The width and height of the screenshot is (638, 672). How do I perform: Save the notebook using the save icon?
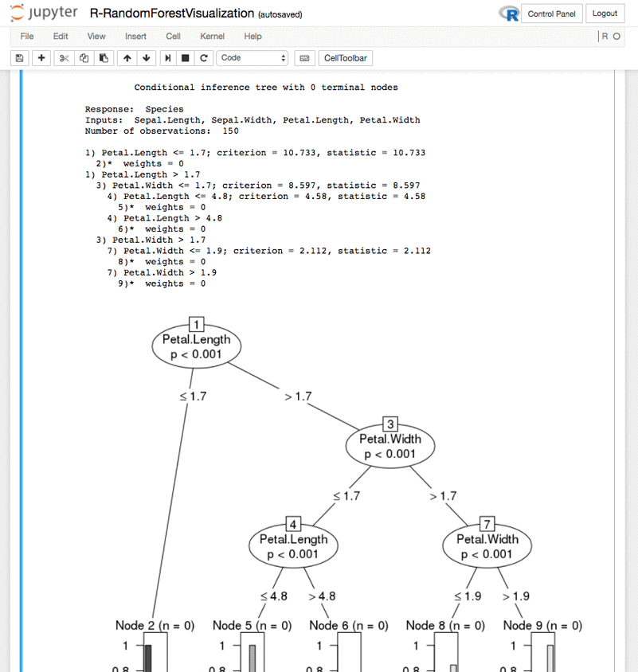(x=18, y=57)
